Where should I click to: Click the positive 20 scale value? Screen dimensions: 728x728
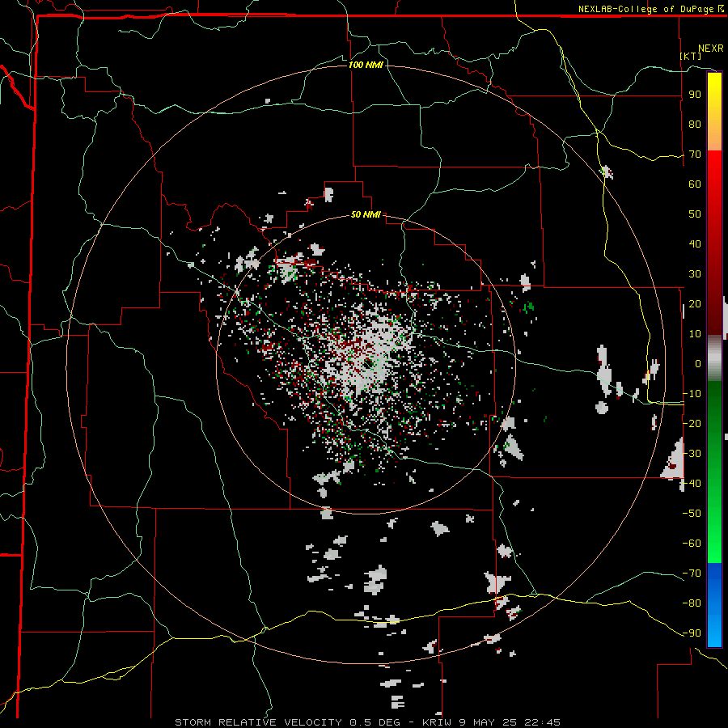tap(695, 304)
